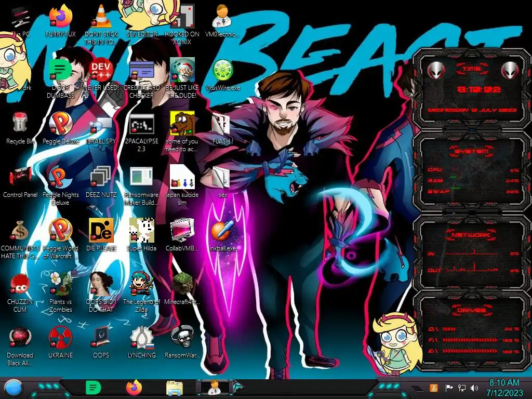Image resolution: width=532 pixels, height=399 pixels.
Task: Open OOPS DID I DO THAT portrait icon
Action: [101, 292]
